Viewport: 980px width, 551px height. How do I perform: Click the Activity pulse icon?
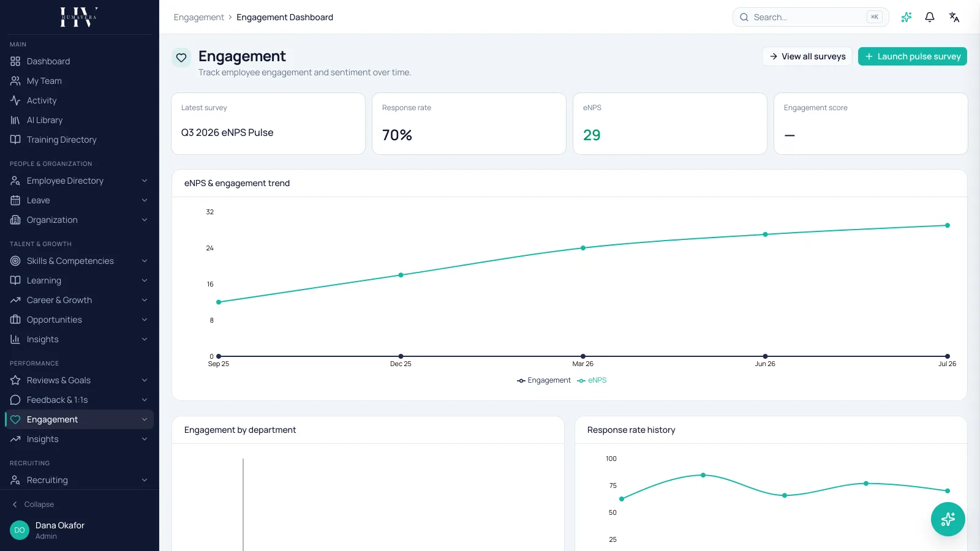click(x=15, y=100)
